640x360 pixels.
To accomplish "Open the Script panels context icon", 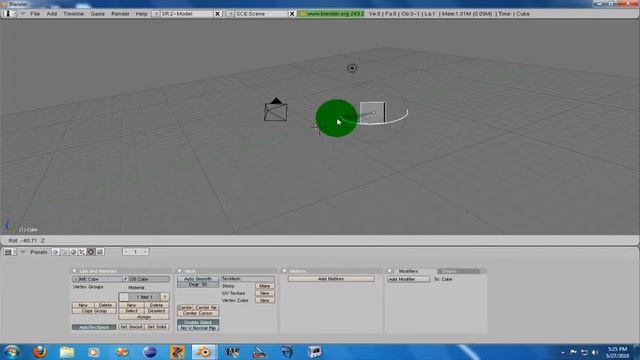I will [64, 252].
